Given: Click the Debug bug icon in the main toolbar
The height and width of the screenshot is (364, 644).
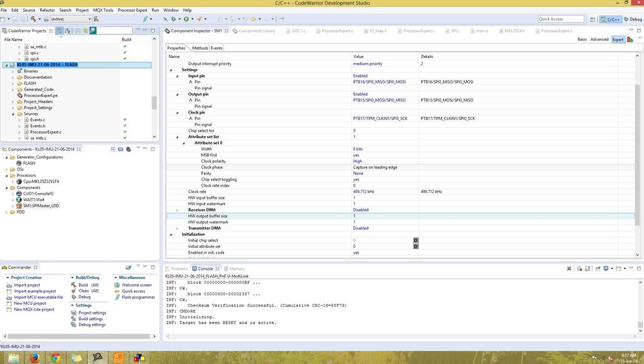Looking at the screenshot, I should (173, 19).
